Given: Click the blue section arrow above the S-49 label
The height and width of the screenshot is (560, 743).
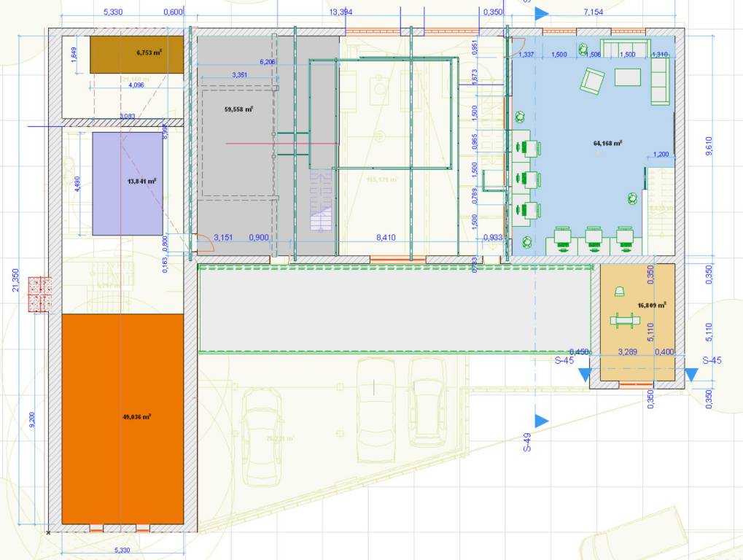Looking at the screenshot, I should coord(541,420).
